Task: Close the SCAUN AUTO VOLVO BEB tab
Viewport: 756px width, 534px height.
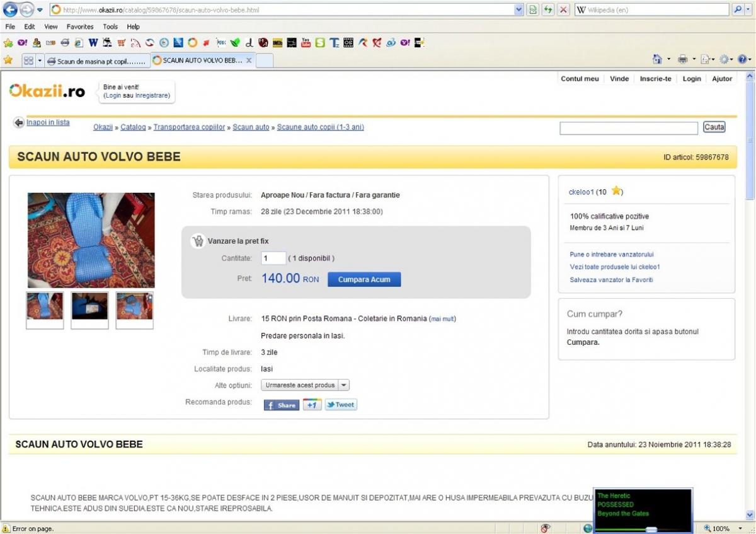Action: pyautogui.click(x=249, y=61)
